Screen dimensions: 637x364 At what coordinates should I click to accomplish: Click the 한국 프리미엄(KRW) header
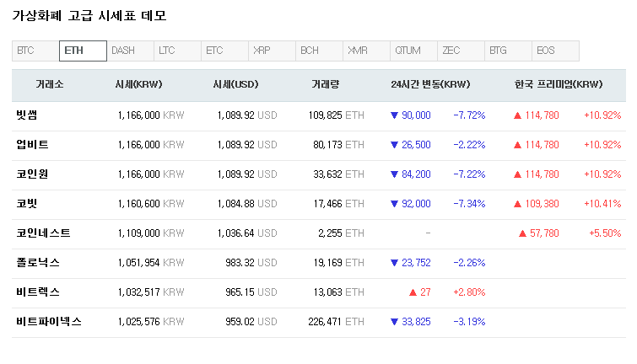[559, 85]
